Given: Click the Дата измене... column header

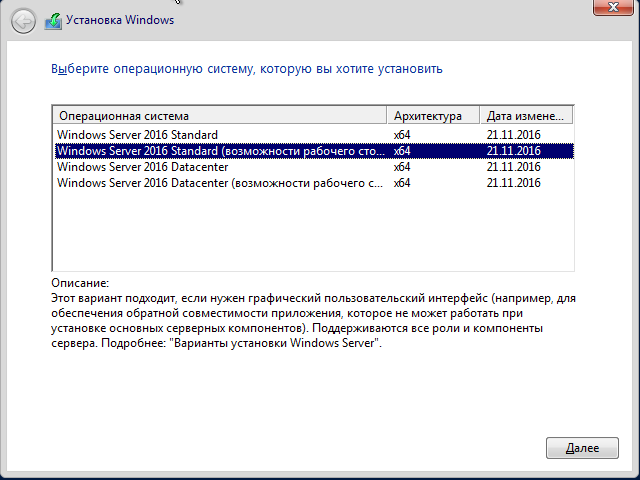Looking at the screenshot, I should click(526, 115).
